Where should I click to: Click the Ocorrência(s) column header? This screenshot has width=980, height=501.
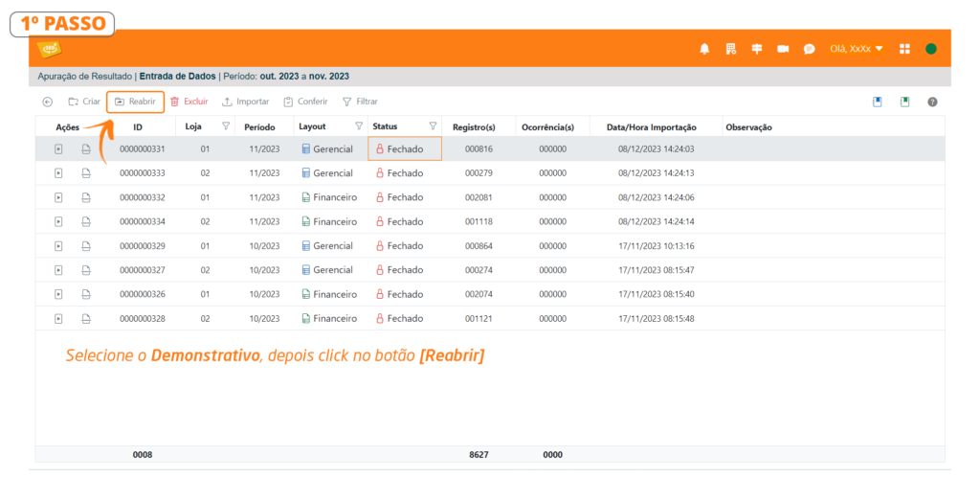click(547, 127)
